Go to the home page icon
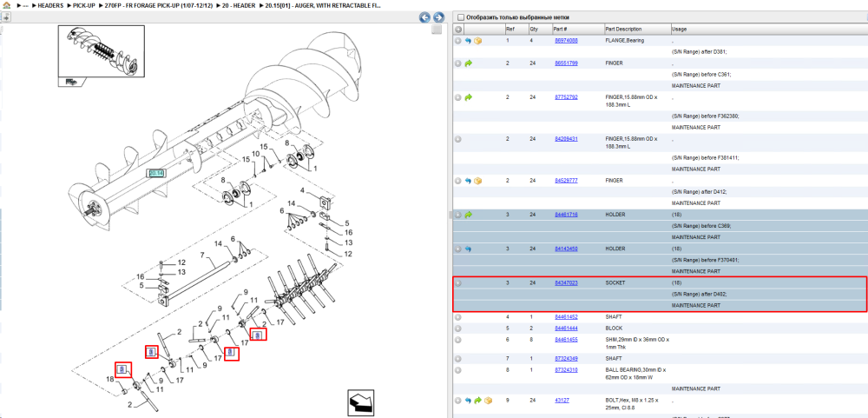The height and width of the screenshot is (418, 868). (x=5, y=5)
